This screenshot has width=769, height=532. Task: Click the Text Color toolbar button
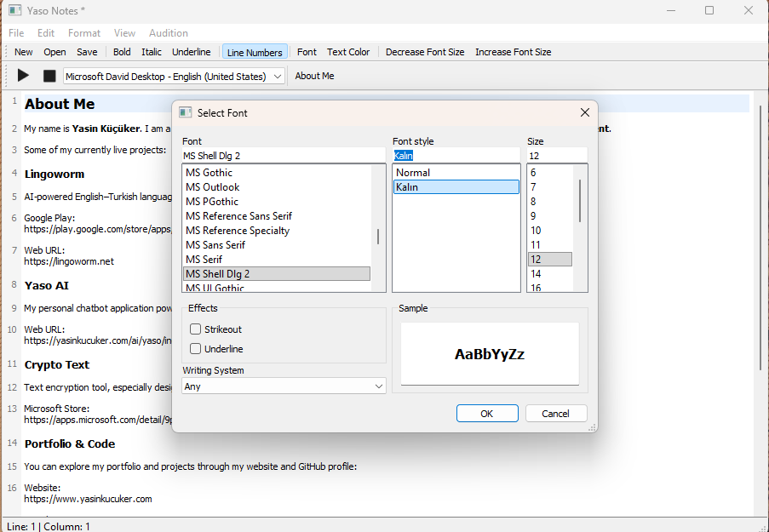(x=348, y=52)
